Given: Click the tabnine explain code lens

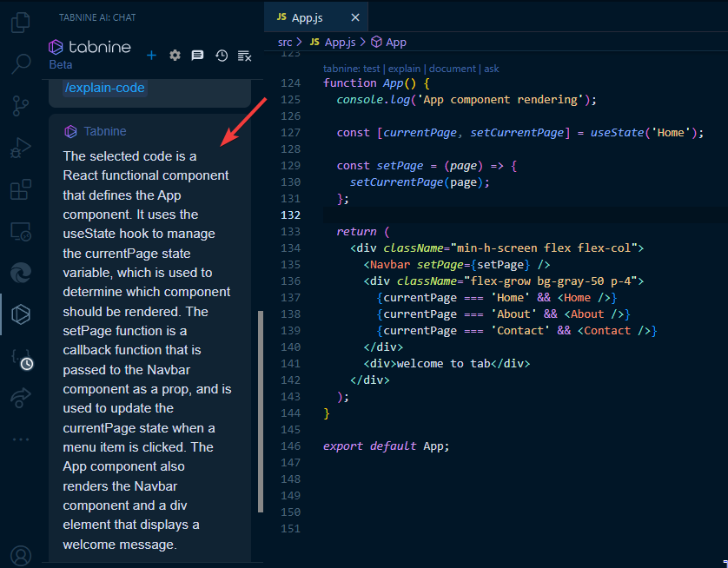Looking at the screenshot, I should click(404, 69).
